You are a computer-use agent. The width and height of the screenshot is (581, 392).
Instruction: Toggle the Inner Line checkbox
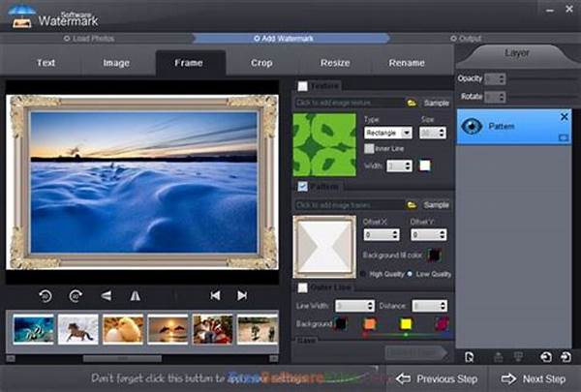370,148
